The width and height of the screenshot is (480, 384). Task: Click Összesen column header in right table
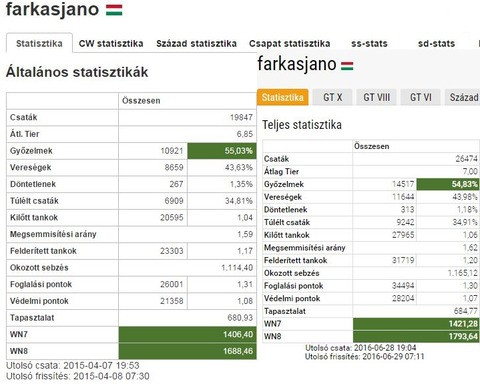(x=372, y=146)
